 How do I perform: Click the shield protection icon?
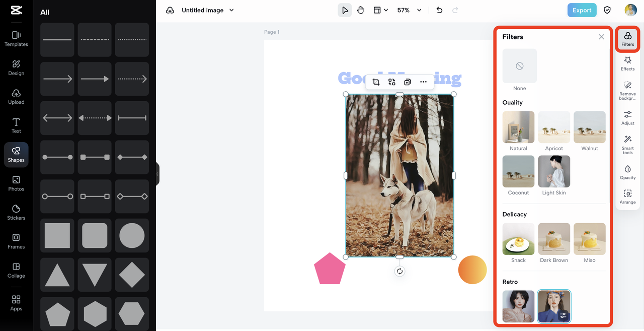coord(607,10)
